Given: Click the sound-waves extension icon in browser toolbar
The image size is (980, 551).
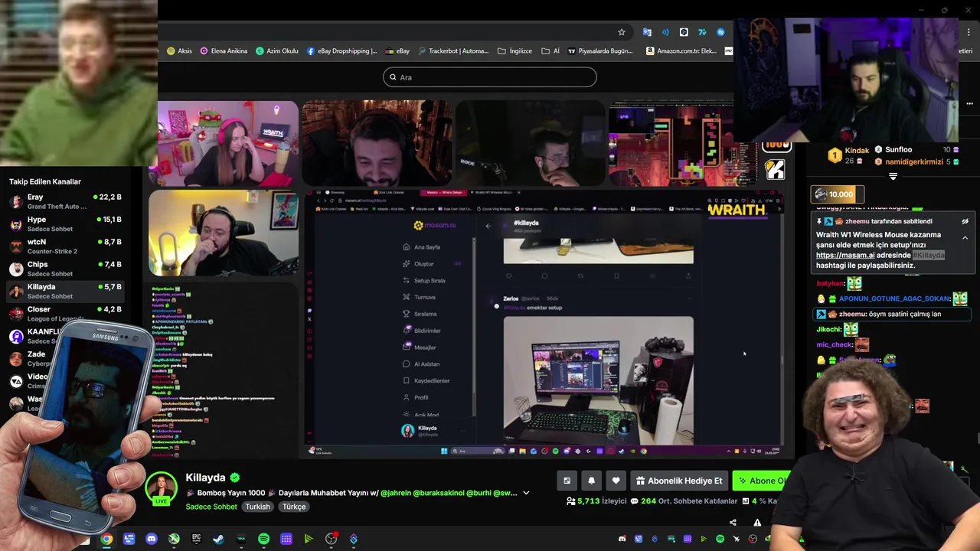Looking at the screenshot, I should (x=665, y=32).
